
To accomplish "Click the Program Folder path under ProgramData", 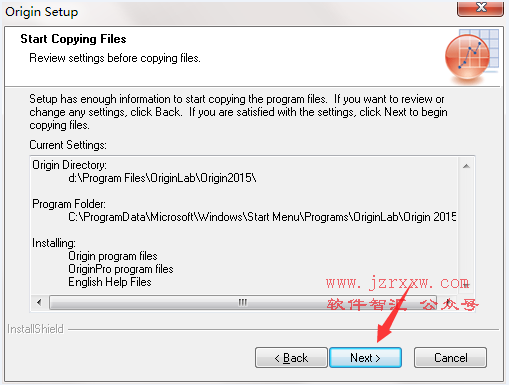I will point(262,217).
